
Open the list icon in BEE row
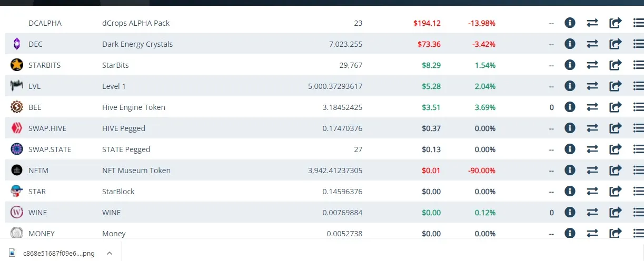click(638, 107)
